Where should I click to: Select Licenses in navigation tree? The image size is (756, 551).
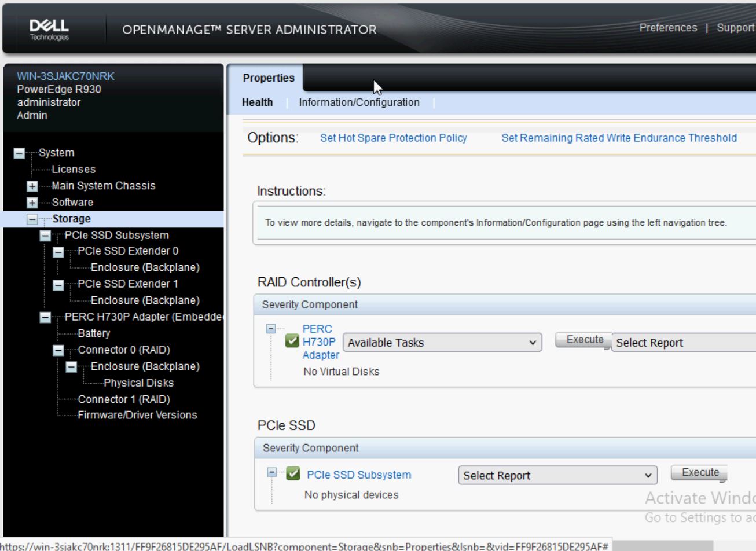click(74, 170)
